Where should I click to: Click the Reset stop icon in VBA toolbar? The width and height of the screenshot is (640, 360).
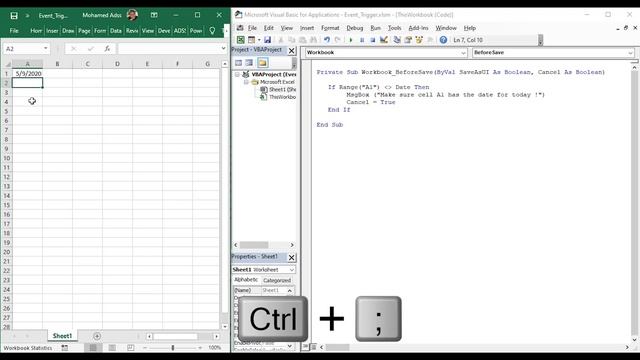(373, 40)
